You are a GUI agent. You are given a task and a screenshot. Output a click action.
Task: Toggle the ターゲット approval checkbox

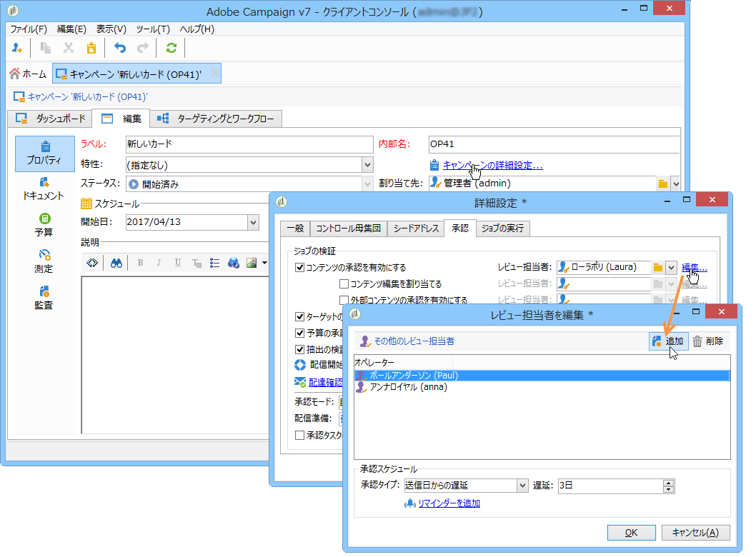(x=300, y=316)
